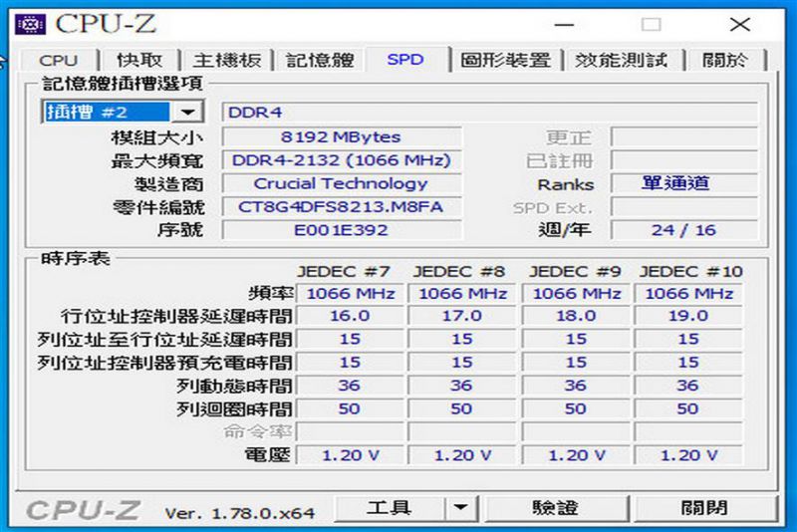Click the 16.0 CAS latency value
Viewport: 797px width, 532px height.
(x=351, y=316)
